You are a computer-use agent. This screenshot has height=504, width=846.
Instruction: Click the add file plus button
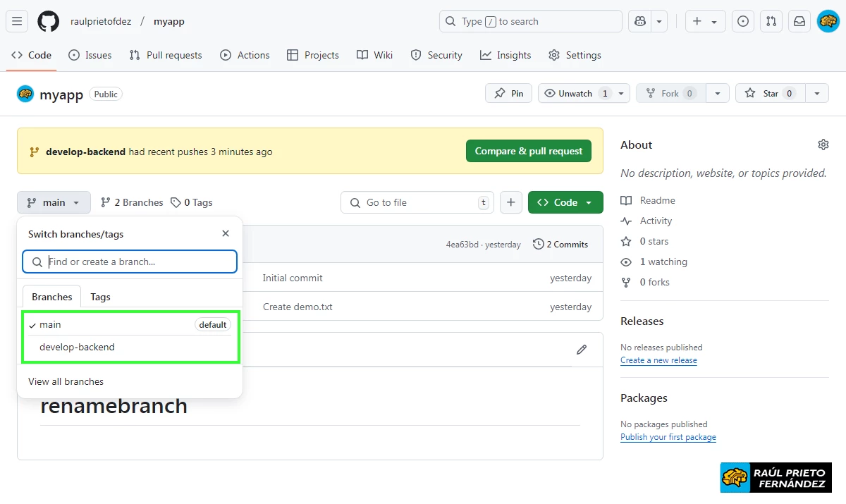point(511,202)
